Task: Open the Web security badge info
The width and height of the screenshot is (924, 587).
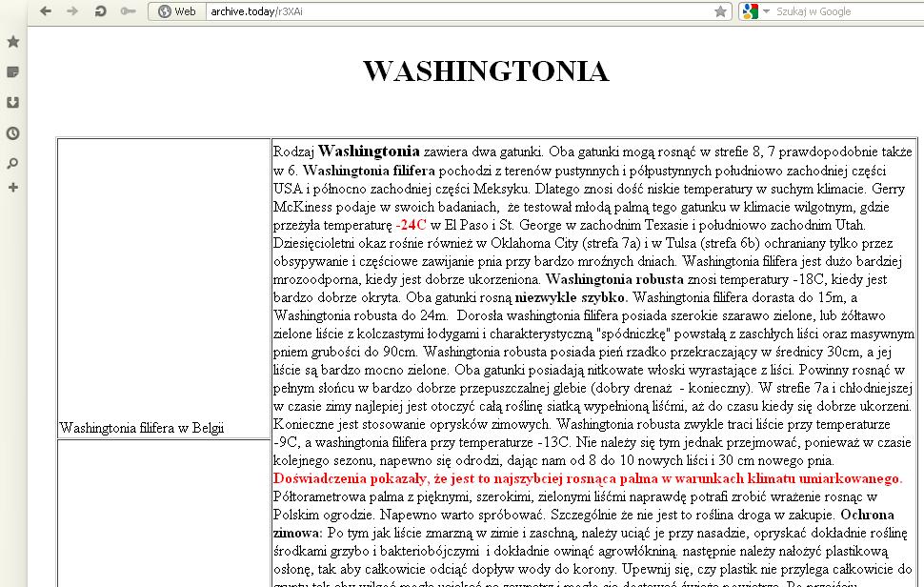Action: tap(177, 11)
